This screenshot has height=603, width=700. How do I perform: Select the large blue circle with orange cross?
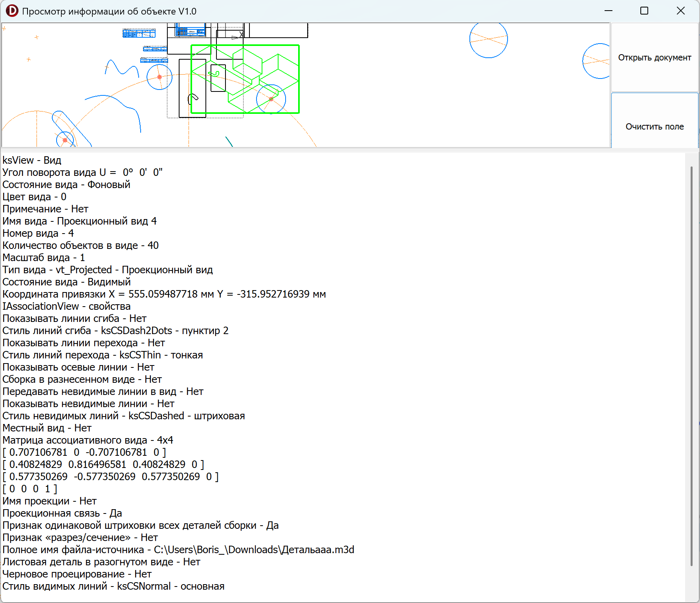(488, 39)
